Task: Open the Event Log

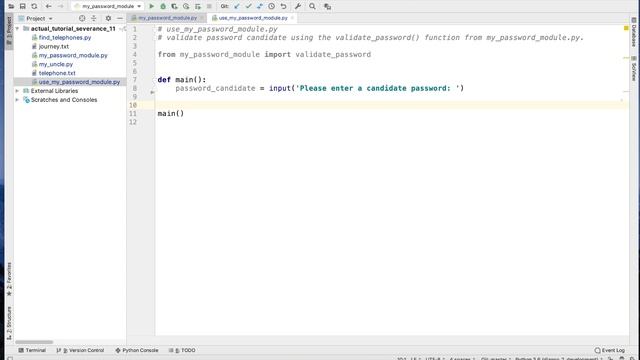Action: point(609,350)
